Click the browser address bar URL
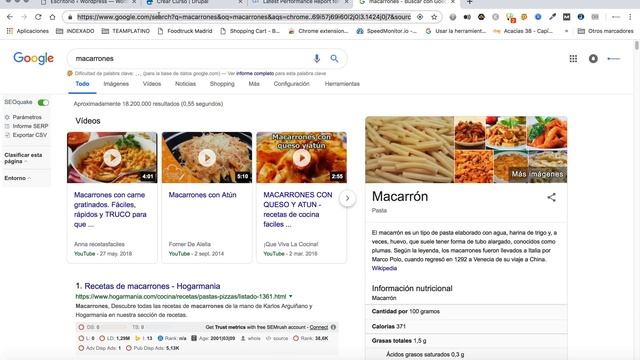Screen dimensions: 640x360 [244, 17]
